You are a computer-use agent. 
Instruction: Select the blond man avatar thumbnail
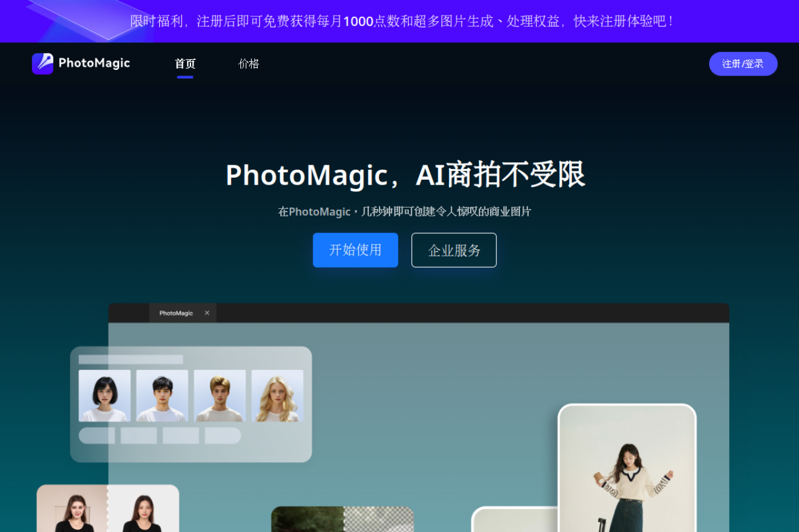[220, 395]
